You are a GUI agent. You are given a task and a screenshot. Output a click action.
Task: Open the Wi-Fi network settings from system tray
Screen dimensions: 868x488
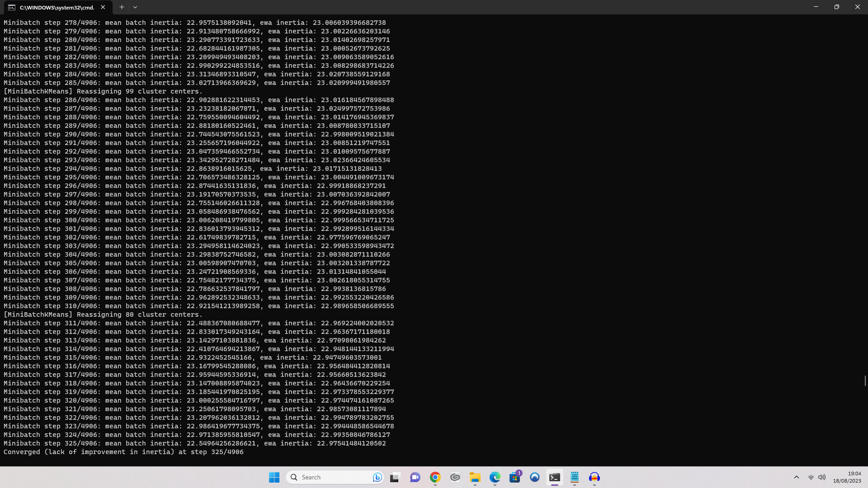tap(811, 477)
